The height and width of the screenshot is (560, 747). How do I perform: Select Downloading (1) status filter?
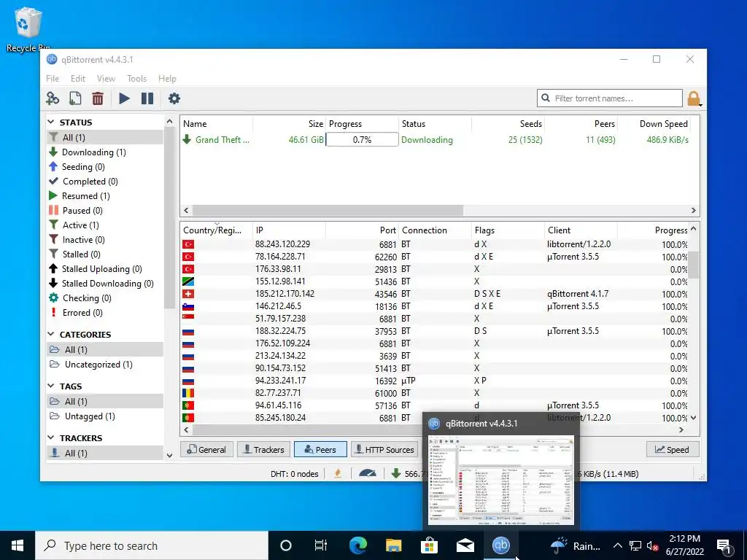coord(105,152)
